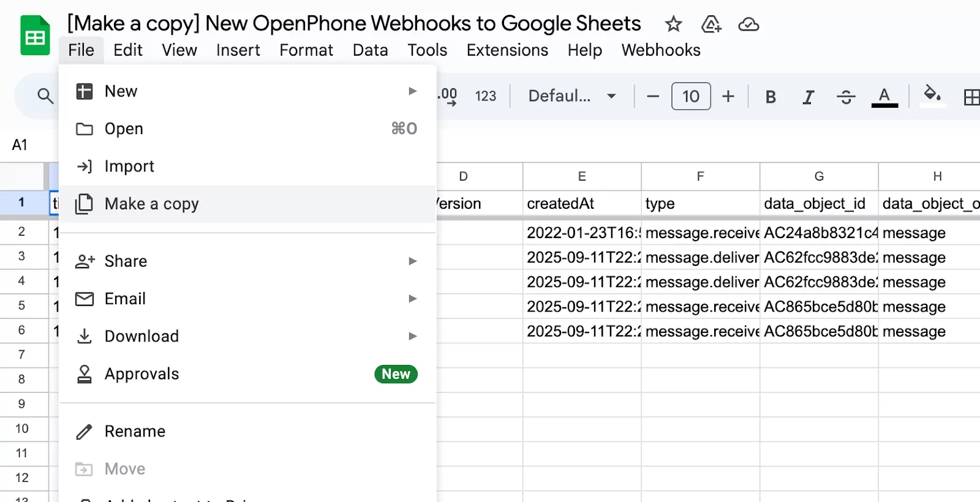Open the Extensions menu

pyautogui.click(x=507, y=50)
